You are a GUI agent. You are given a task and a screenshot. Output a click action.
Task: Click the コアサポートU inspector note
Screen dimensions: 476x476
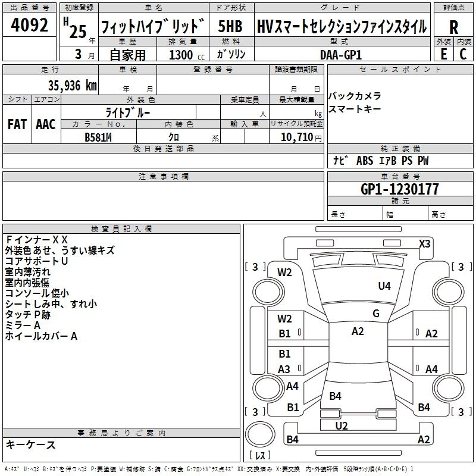[36, 261]
